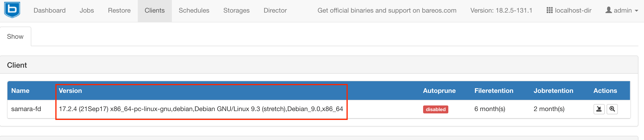Viewport: 644px width, 140px height.
Task: Select the Show tab
Action: (x=15, y=37)
